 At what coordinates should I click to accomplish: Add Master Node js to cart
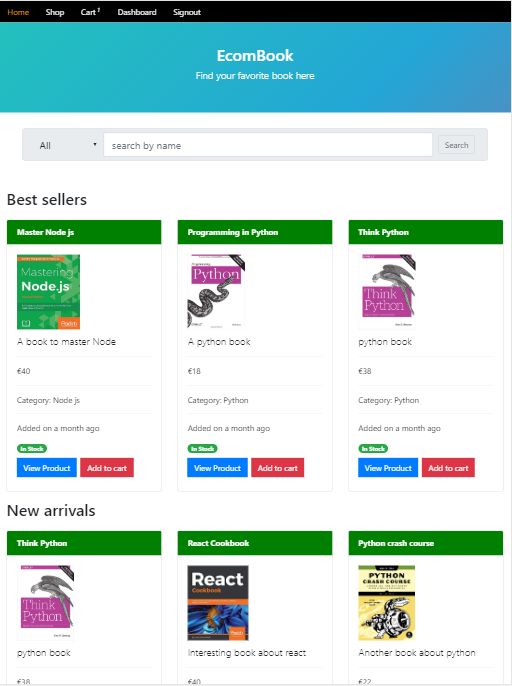pos(107,468)
